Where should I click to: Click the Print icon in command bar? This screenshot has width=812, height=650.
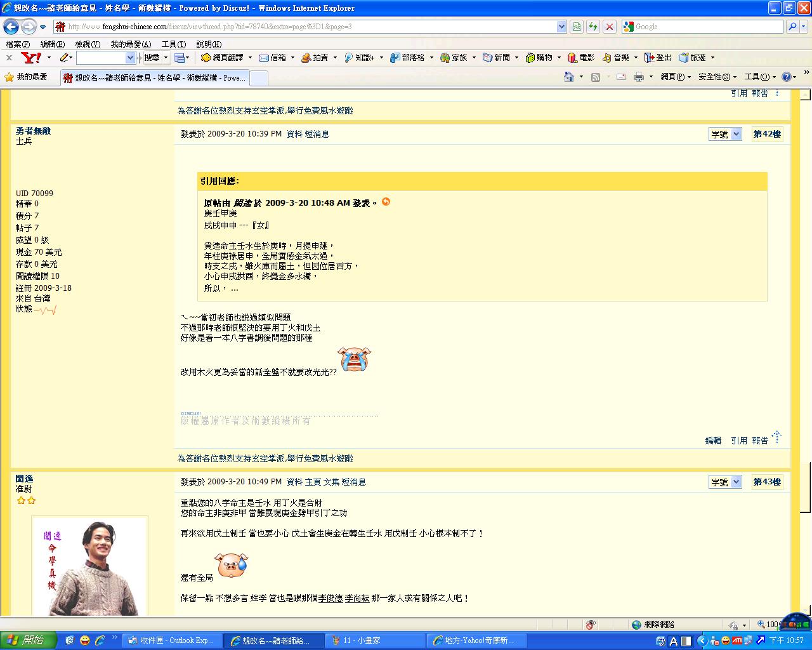(x=638, y=77)
